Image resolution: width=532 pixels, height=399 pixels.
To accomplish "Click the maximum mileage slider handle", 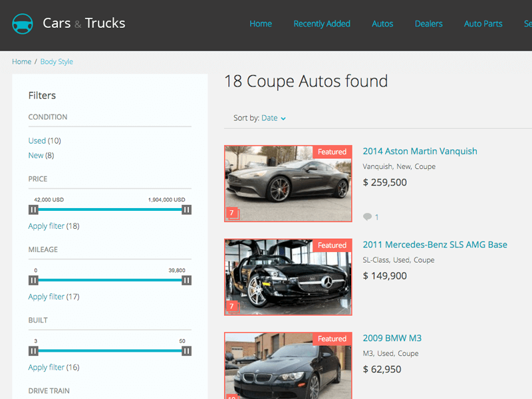I will tap(187, 280).
